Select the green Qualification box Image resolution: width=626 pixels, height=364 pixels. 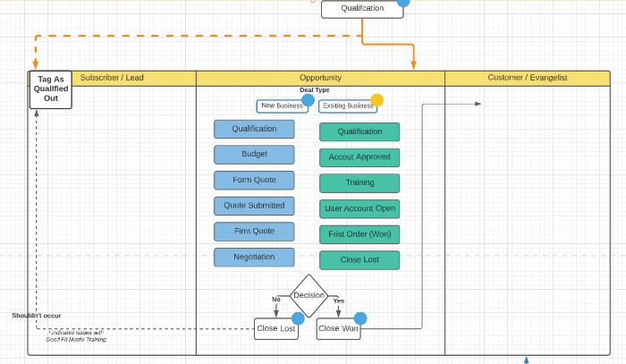[360, 131]
